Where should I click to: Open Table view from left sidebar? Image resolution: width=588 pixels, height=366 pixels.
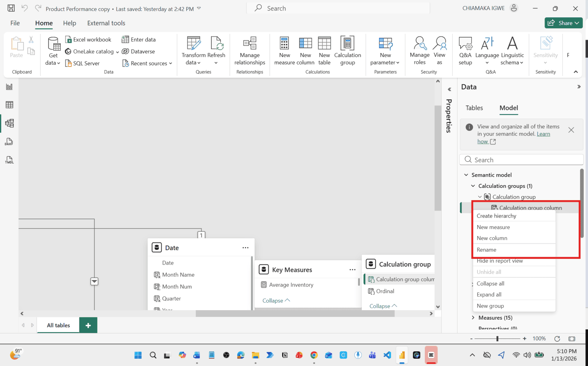click(x=9, y=105)
